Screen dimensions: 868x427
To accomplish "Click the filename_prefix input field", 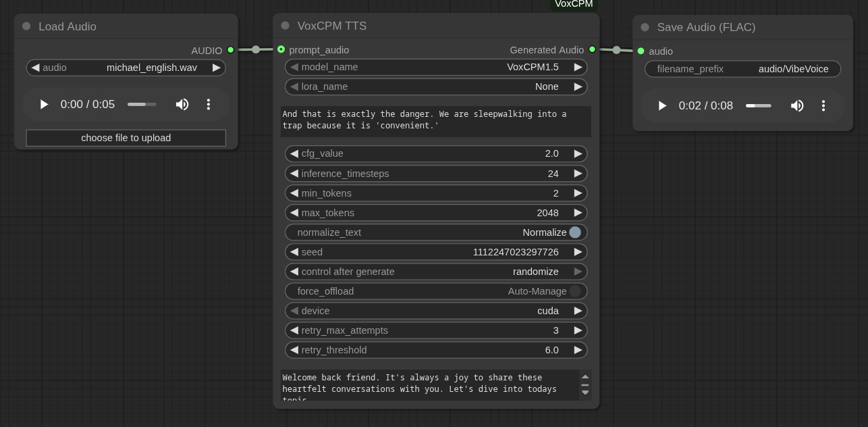I will click(742, 69).
